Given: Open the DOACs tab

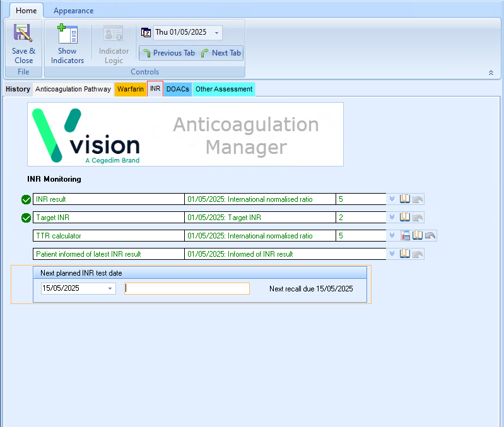Looking at the screenshot, I should (x=178, y=89).
